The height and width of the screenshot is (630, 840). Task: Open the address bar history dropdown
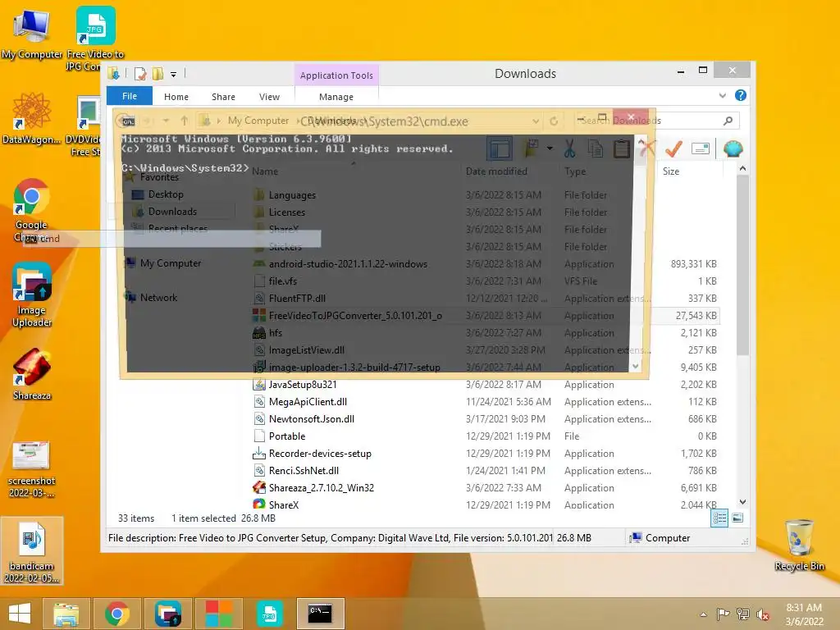click(x=535, y=121)
